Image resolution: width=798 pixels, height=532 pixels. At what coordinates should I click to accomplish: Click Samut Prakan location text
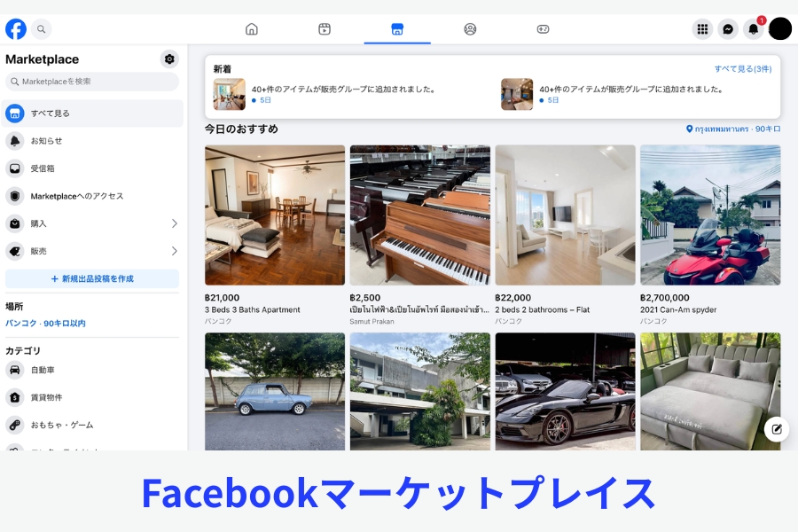tap(372, 321)
